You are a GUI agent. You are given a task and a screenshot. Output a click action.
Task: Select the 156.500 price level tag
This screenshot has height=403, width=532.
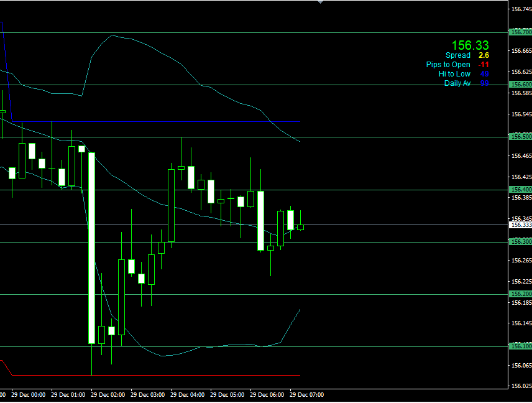[x=520, y=137]
